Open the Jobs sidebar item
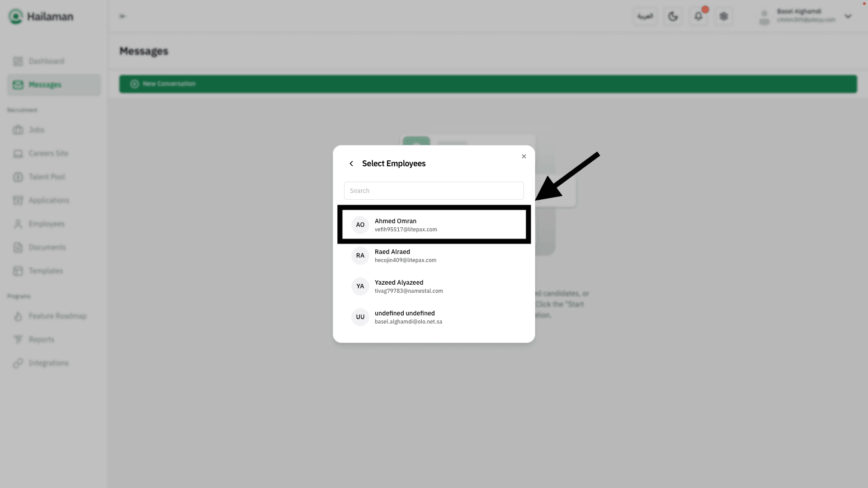 click(36, 130)
